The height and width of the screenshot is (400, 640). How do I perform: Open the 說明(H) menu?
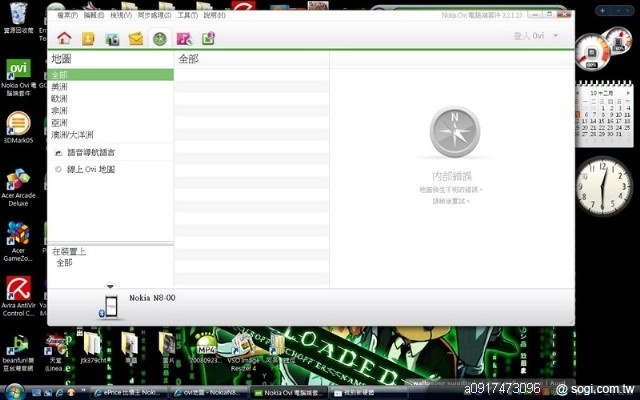pyautogui.click(x=214, y=16)
